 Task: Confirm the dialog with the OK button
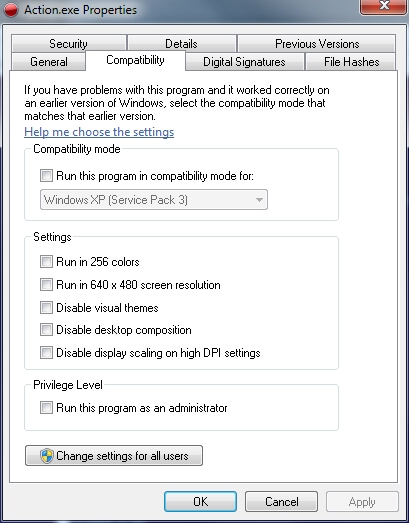click(x=200, y=501)
